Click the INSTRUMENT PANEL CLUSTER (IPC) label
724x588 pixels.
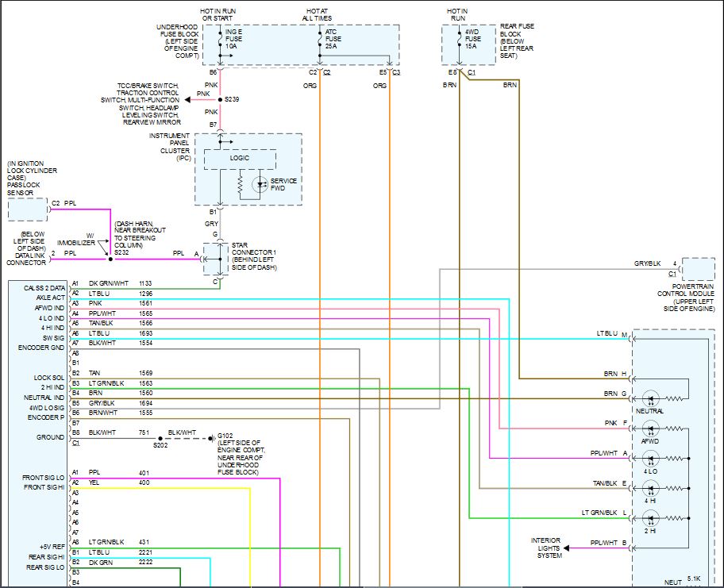tap(169, 147)
